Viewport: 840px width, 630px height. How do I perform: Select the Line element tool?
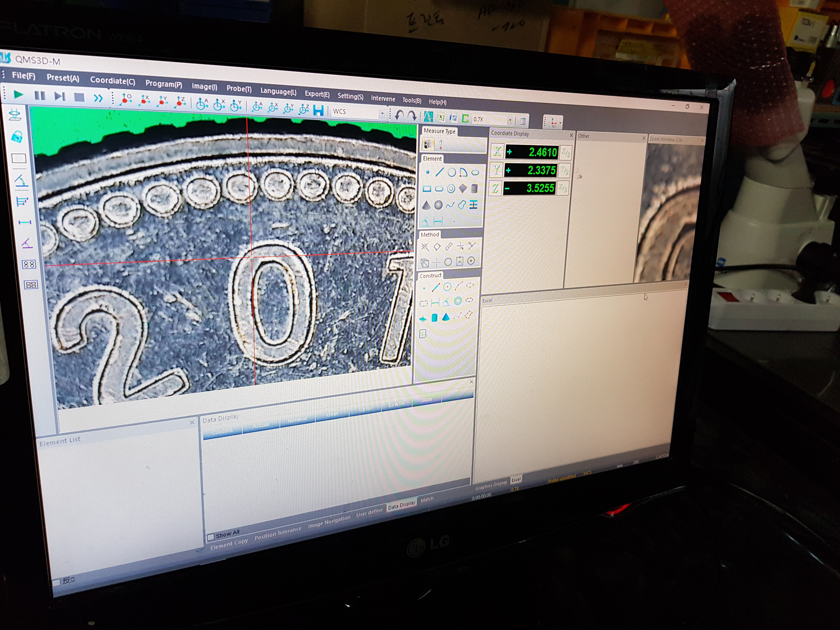(x=439, y=172)
